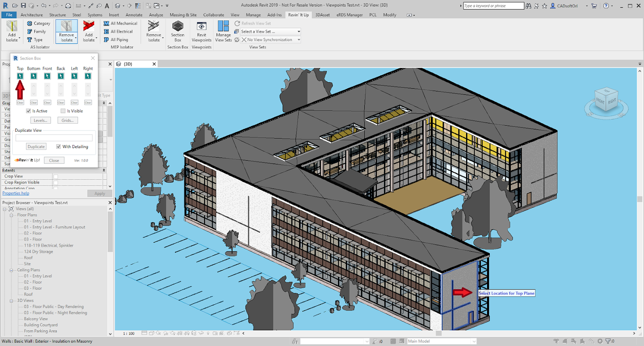Isolate All Electrical elements
The image size is (644, 346).
pos(118,31)
